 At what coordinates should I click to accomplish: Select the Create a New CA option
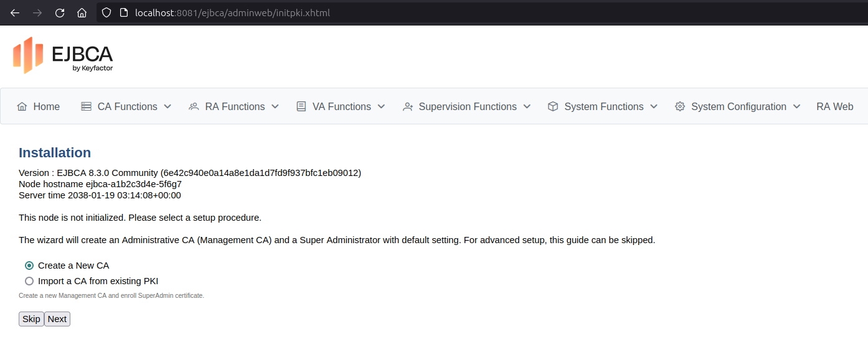pyautogui.click(x=29, y=266)
